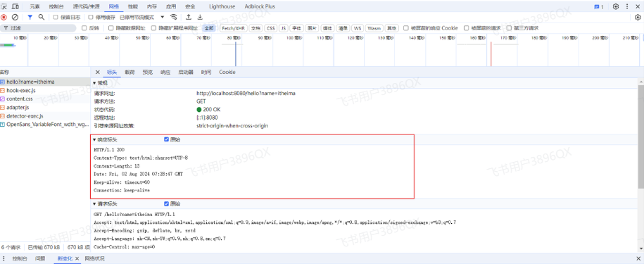Uncheck 原始 for request headers
This screenshot has height=264, width=644.
[166, 203]
